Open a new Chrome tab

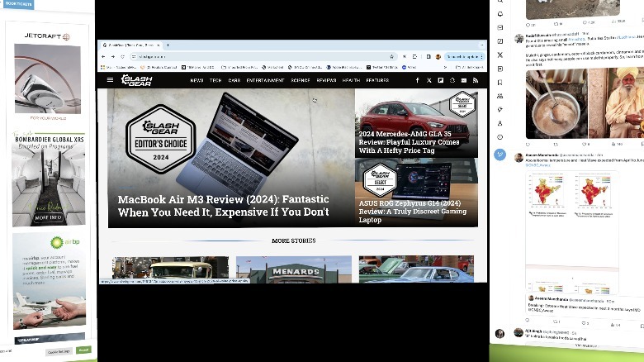168,45
